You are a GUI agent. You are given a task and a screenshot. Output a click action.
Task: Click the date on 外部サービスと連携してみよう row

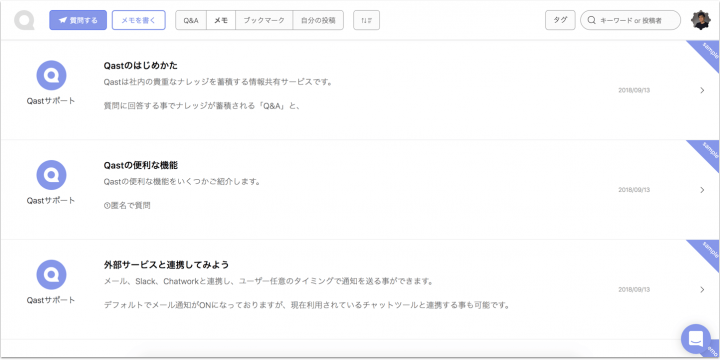pyautogui.click(x=634, y=290)
